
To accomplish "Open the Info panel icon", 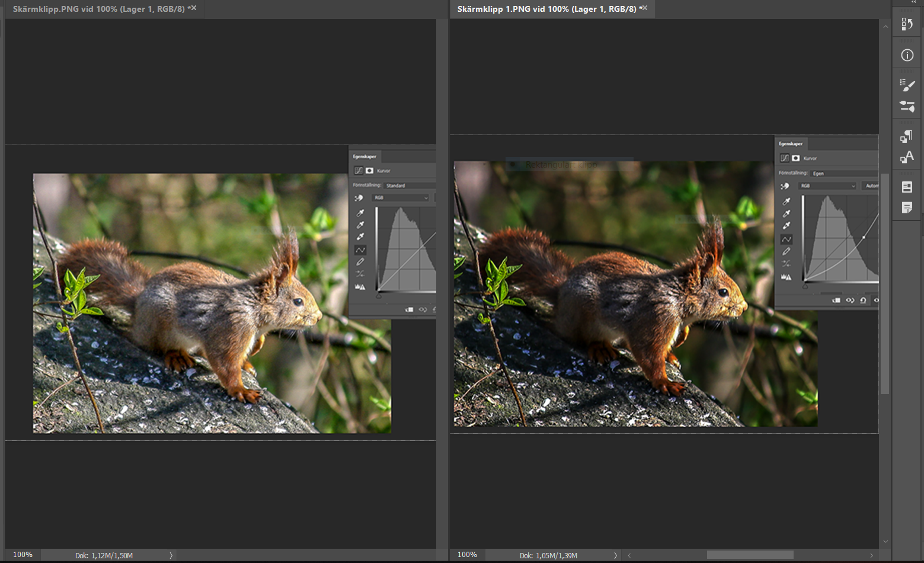I will point(907,55).
